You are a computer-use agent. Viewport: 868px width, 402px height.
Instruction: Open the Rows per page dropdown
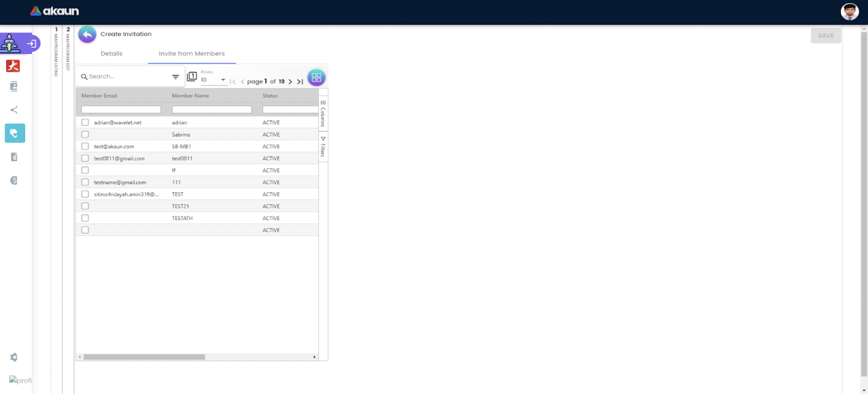tap(213, 80)
